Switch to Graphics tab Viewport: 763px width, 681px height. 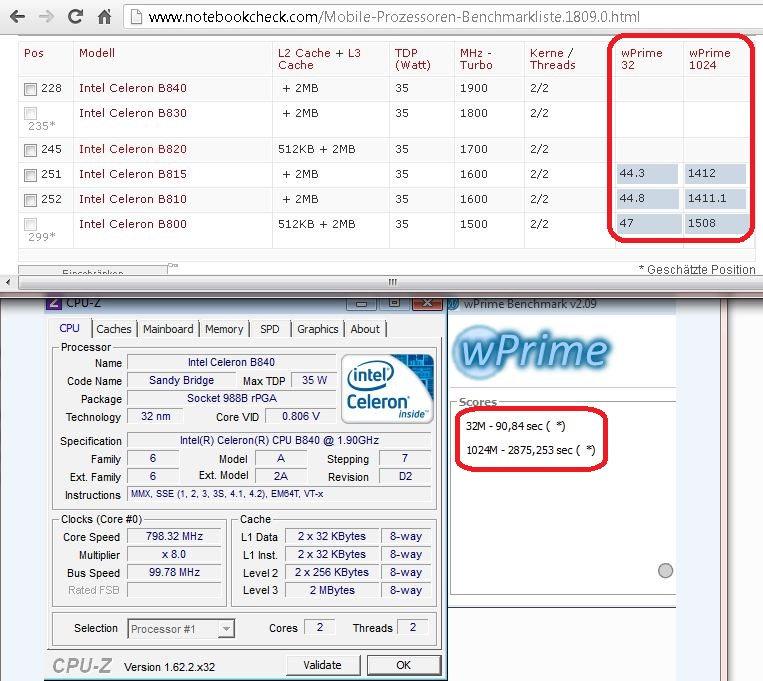click(x=317, y=329)
